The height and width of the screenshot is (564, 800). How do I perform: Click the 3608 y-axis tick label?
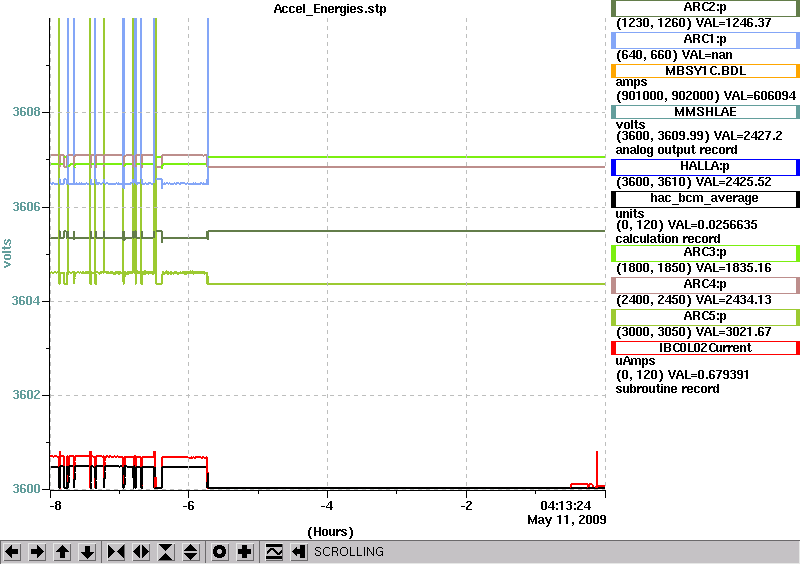(26, 112)
